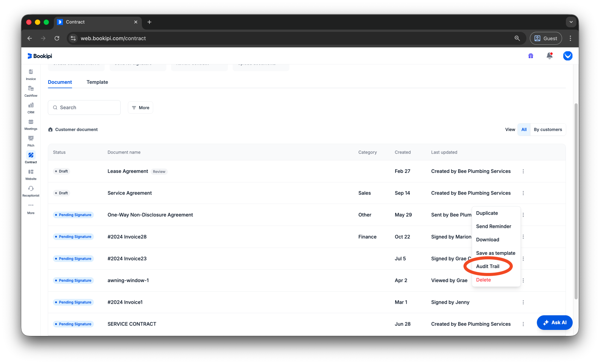Open the blue account avatar menu

coord(568,56)
